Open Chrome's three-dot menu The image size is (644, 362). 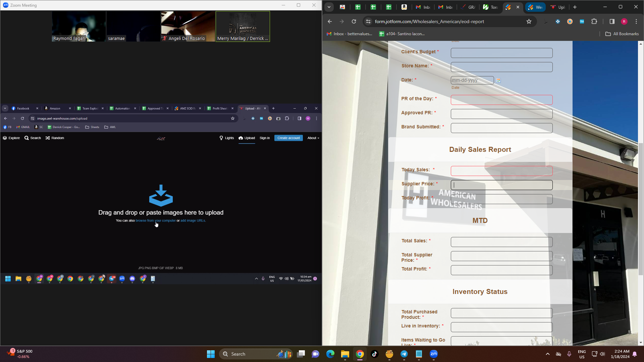click(636, 21)
